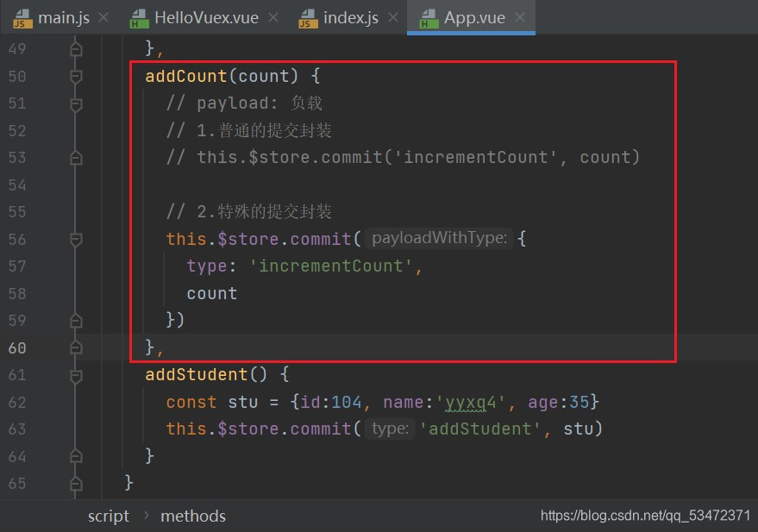This screenshot has width=758, height=532.
Task: Click '$store' on line 63
Action: [248, 429]
